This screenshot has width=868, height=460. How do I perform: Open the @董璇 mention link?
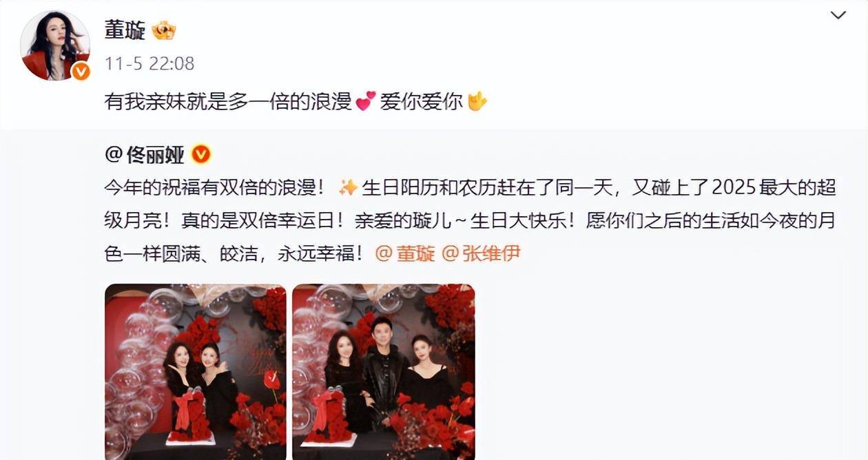click(405, 253)
